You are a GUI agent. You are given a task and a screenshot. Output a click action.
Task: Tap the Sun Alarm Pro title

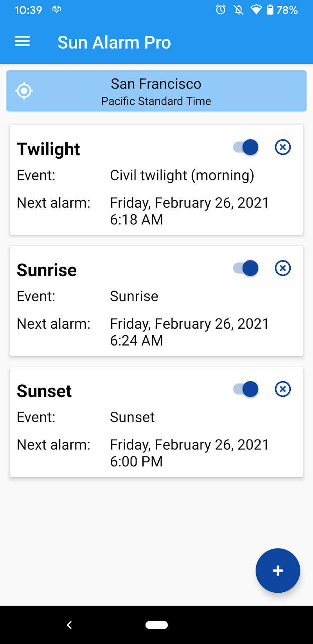pyautogui.click(x=114, y=42)
